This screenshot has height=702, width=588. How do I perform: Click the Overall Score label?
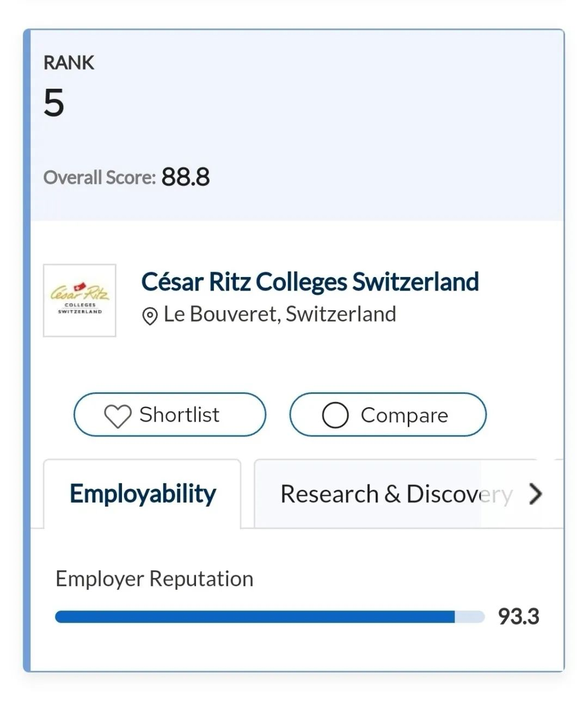tap(100, 177)
